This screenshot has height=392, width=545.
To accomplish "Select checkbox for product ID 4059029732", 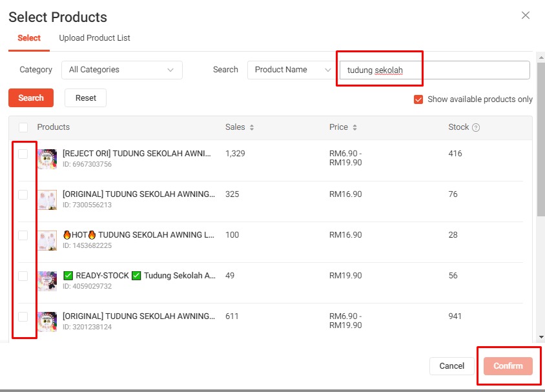I will click(x=23, y=276).
